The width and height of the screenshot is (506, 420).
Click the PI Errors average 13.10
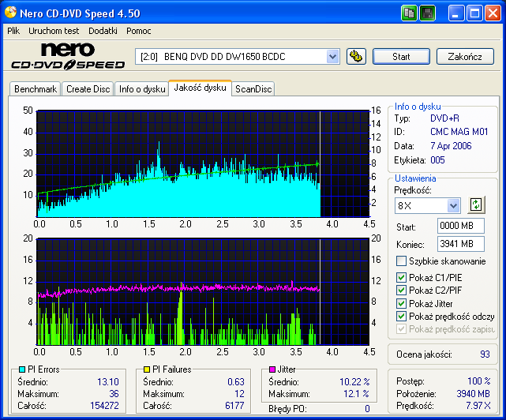[x=108, y=382]
